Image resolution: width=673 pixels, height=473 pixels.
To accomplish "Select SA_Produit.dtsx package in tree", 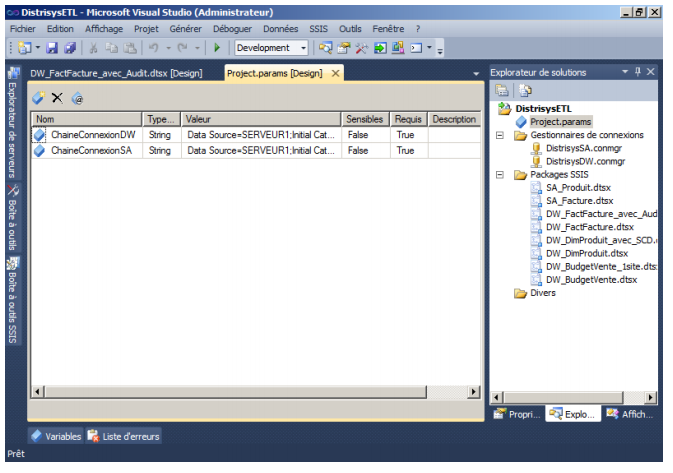I will point(578,187).
